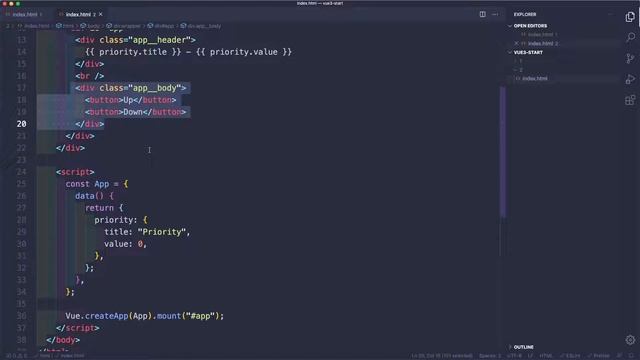Collapse folder 2 in VUE3-START tree
640x360 pixels.
click(x=520, y=70)
